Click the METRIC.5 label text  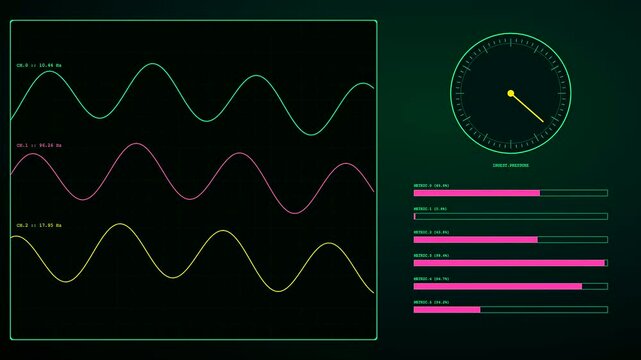point(431,302)
